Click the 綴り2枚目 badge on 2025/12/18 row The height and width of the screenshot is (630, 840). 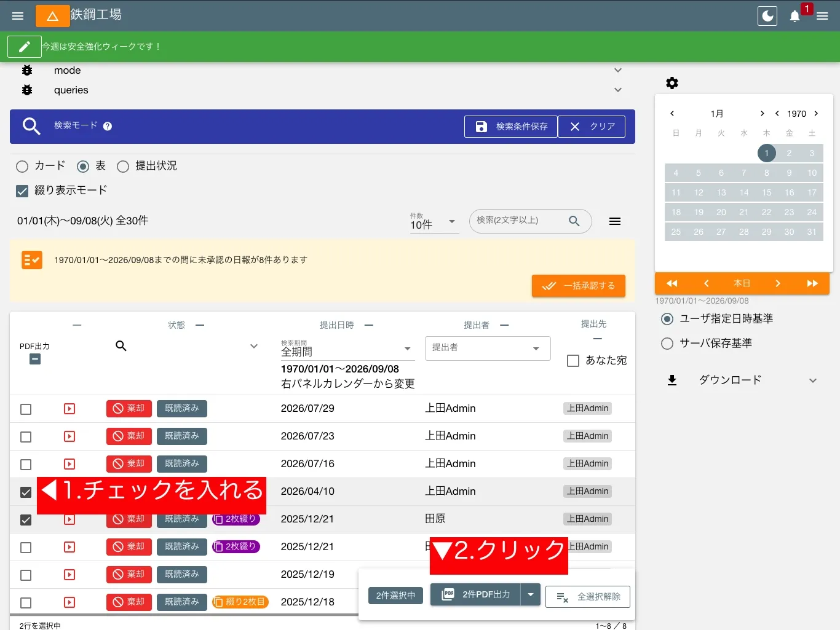point(240,602)
